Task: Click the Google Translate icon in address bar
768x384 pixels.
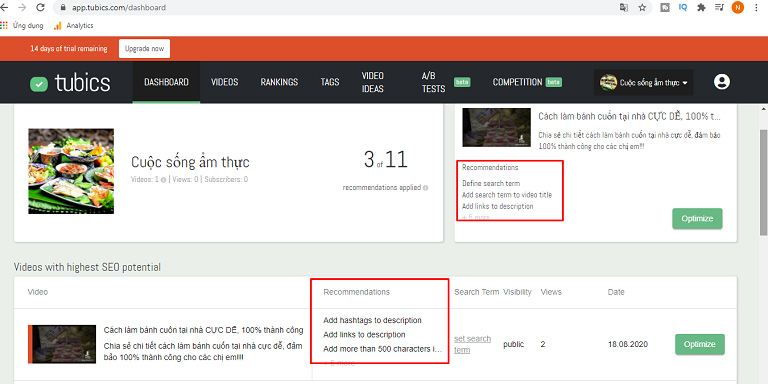Action: (x=624, y=7)
